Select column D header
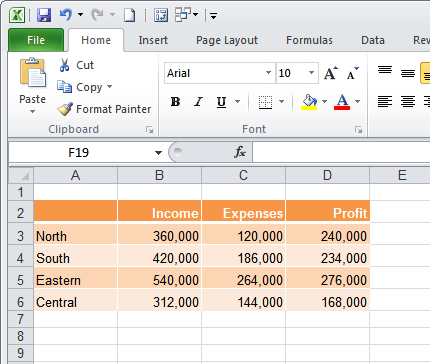This screenshot has width=430, height=364. pos(328,175)
